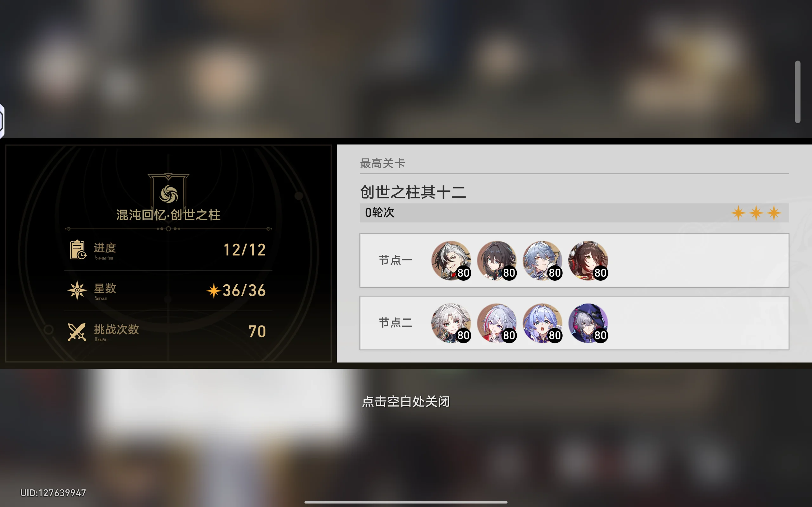Select blue-haired third avatar in 节点一

pos(542,260)
